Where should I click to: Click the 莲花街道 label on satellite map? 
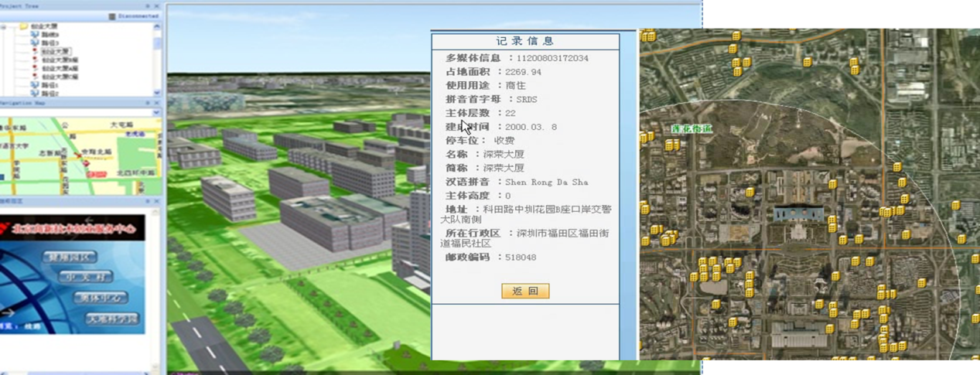[691, 128]
